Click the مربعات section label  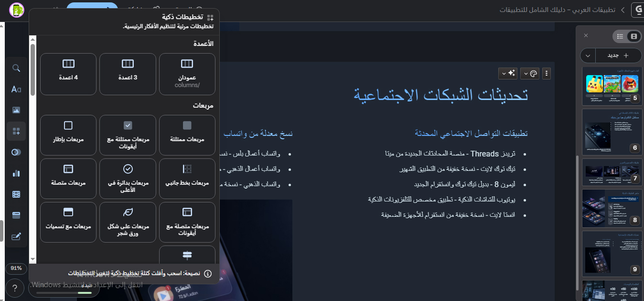click(204, 105)
